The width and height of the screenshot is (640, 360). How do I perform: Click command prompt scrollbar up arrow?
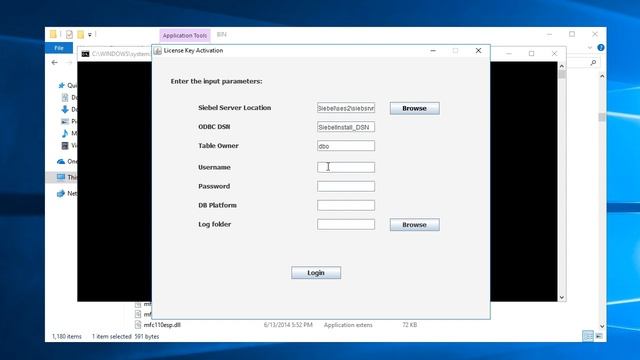[x=562, y=66]
